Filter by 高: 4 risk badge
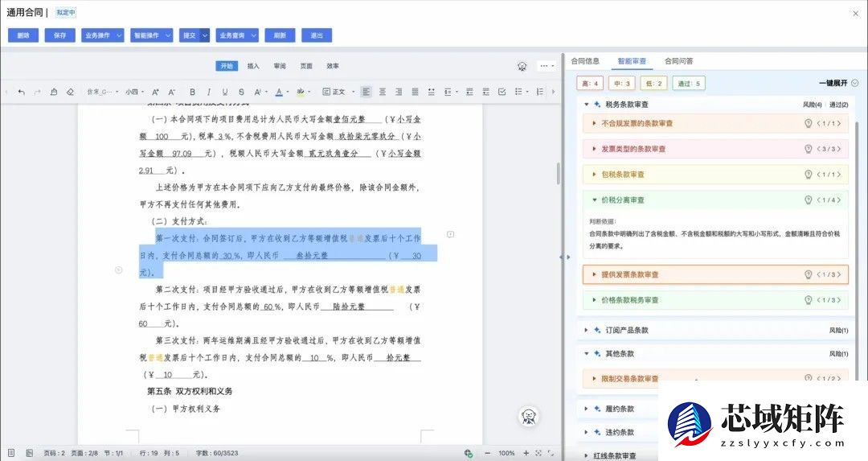Screen dimensions: 868x461 590,84
